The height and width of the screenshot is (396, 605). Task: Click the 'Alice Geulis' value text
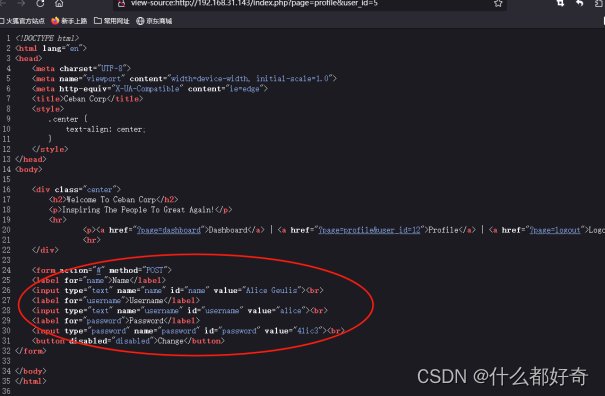click(x=272, y=290)
